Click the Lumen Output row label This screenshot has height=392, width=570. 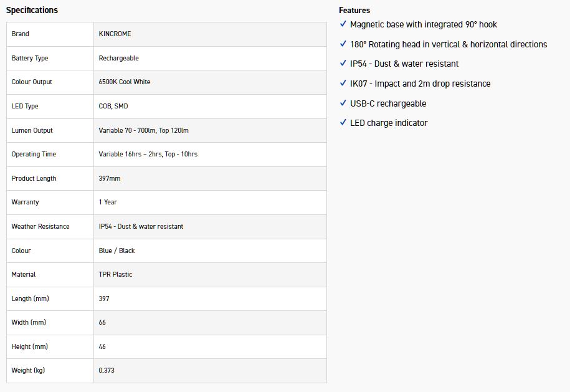tap(32, 130)
